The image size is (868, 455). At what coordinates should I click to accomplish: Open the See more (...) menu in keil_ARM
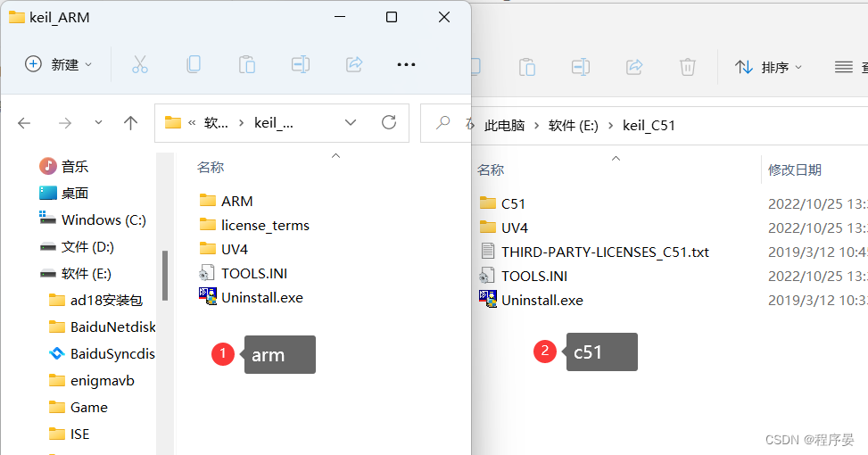coord(406,65)
